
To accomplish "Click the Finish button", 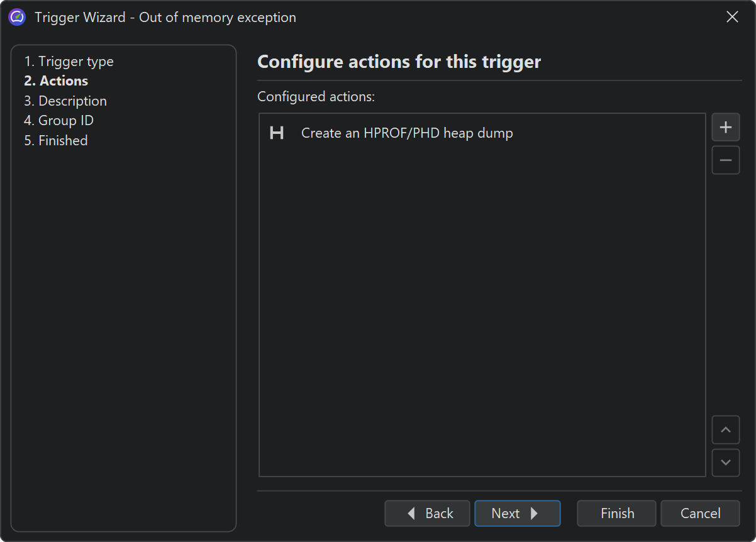I will click(616, 514).
